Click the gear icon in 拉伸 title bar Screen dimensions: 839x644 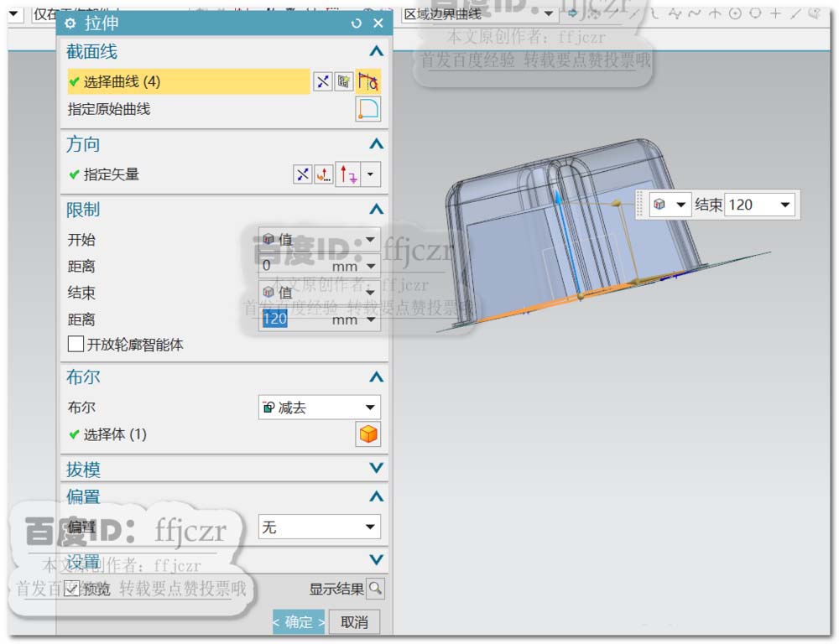pyautogui.click(x=70, y=23)
